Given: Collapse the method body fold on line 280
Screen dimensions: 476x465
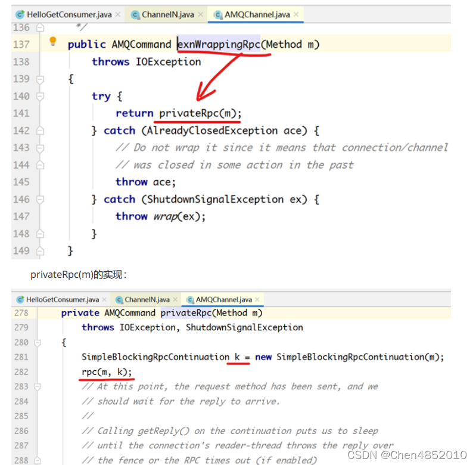Looking at the screenshot, I should tap(38, 343).
